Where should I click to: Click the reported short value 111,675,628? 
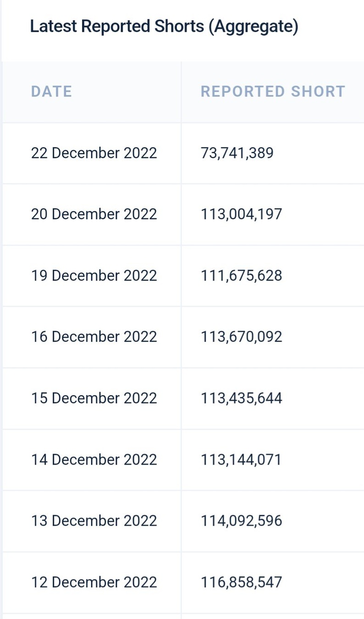242,276
